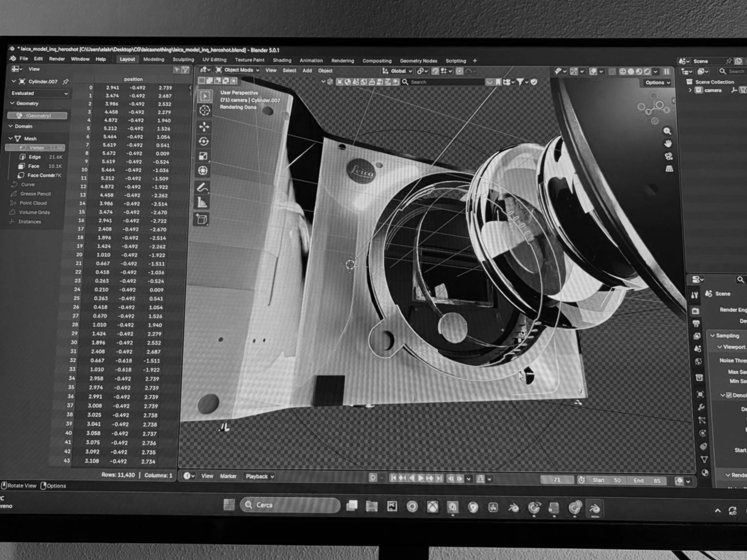Open the viewport Add menu
Screen dimensions: 747x560
(307, 71)
